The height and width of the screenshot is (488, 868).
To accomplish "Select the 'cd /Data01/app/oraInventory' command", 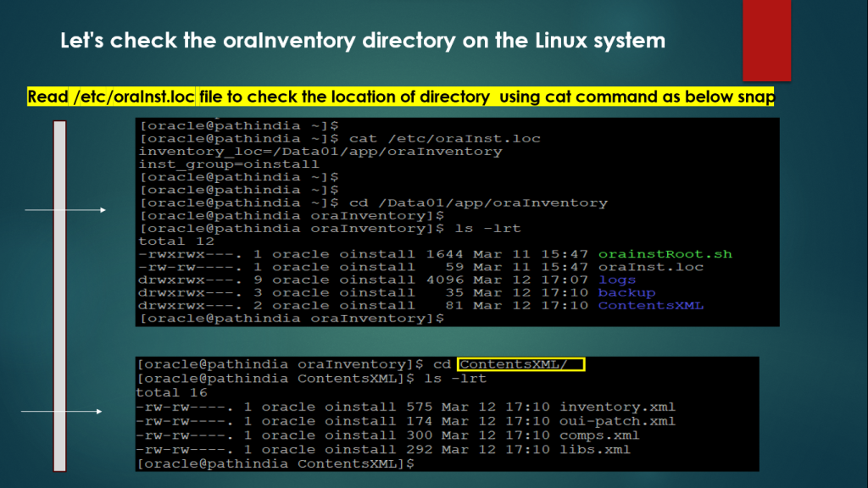I will pyautogui.click(x=472, y=202).
